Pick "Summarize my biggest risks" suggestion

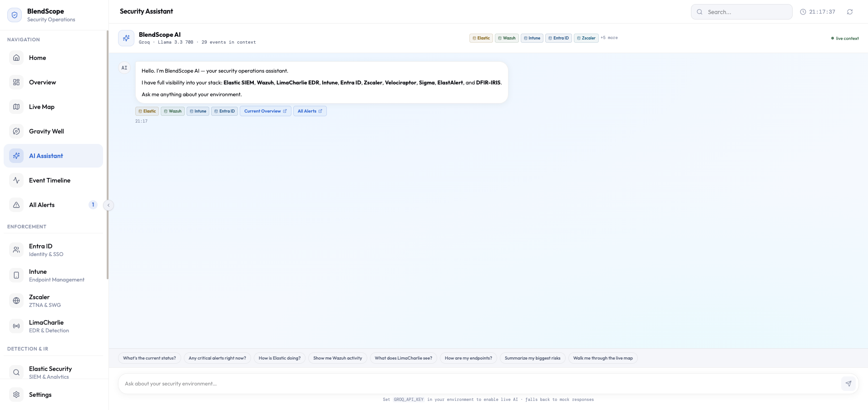(x=533, y=358)
